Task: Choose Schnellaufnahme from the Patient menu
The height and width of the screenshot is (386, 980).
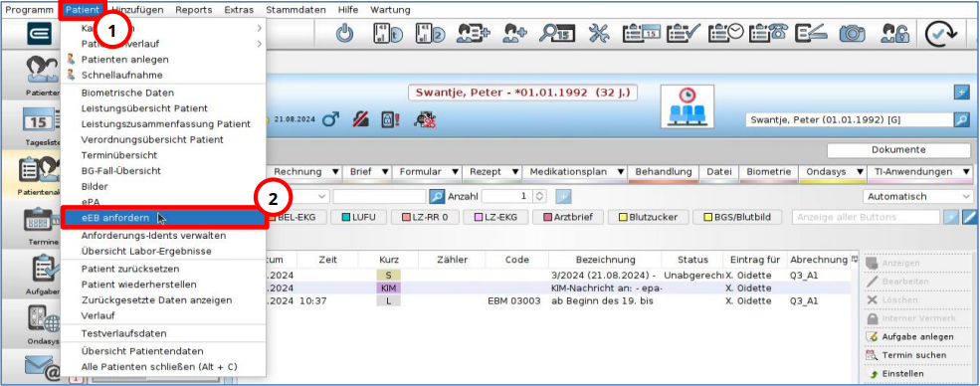Action: coord(164,75)
